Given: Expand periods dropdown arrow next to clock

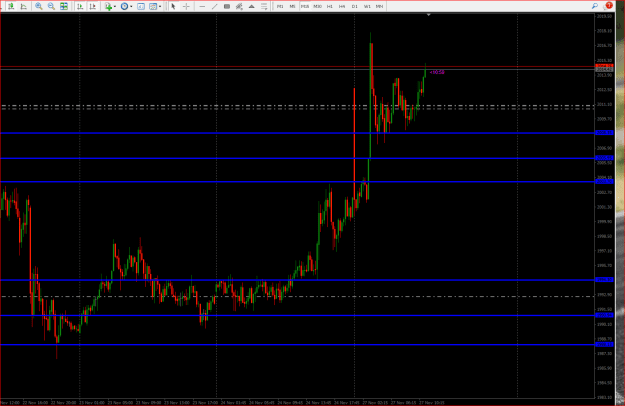Looking at the screenshot, I should click(131, 6).
